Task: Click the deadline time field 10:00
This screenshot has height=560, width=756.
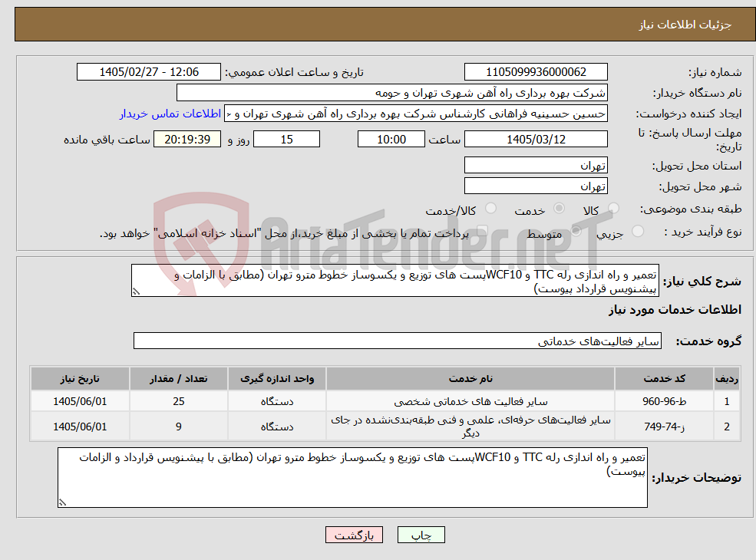Action: point(391,140)
